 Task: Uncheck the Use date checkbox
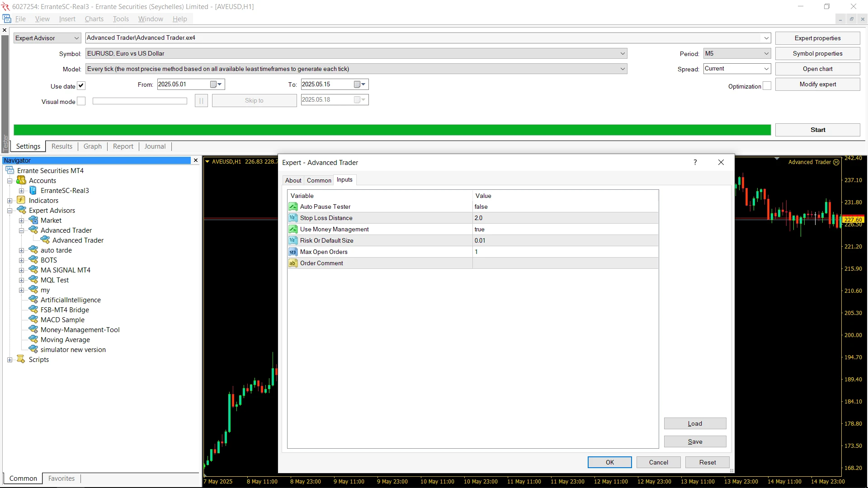coord(81,86)
